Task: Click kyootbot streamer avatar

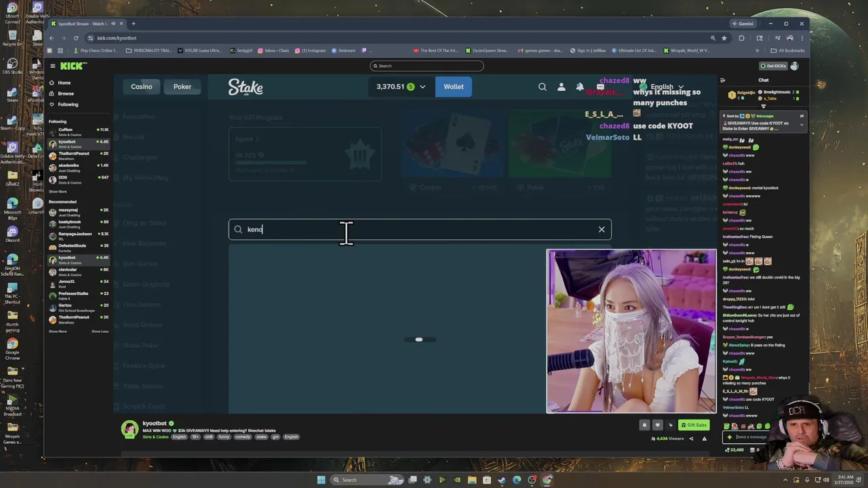Action: click(x=130, y=429)
